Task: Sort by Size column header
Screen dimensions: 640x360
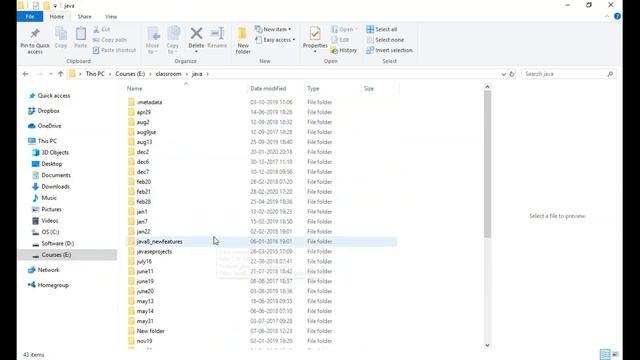Action: click(x=380, y=89)
